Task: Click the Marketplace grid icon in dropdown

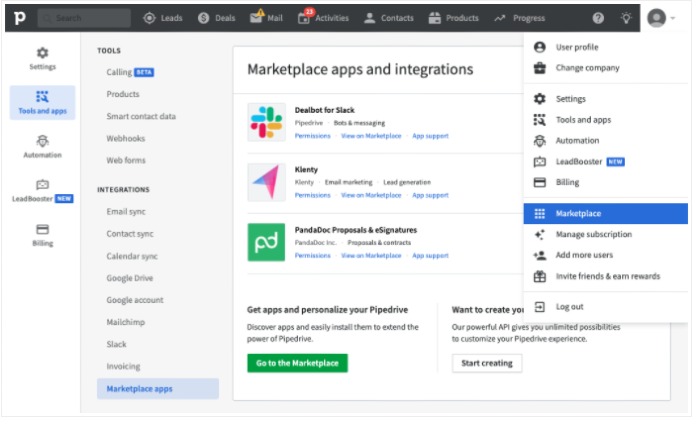Action: [x=539, y=213]
